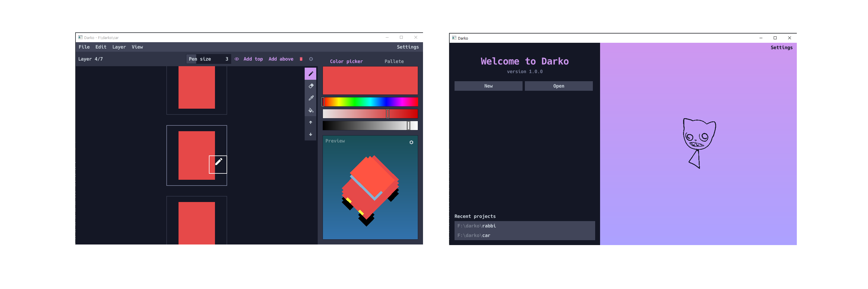Screen dimensions: 868x289
Task: Click the down arrow to move layer down
Action: [x=310, y=134]
